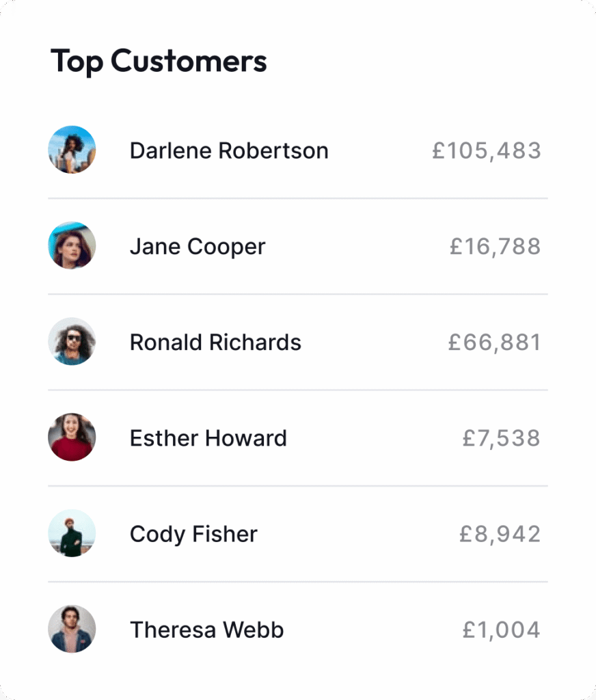Click the Top Customers heading

click(x=159, y=62)
